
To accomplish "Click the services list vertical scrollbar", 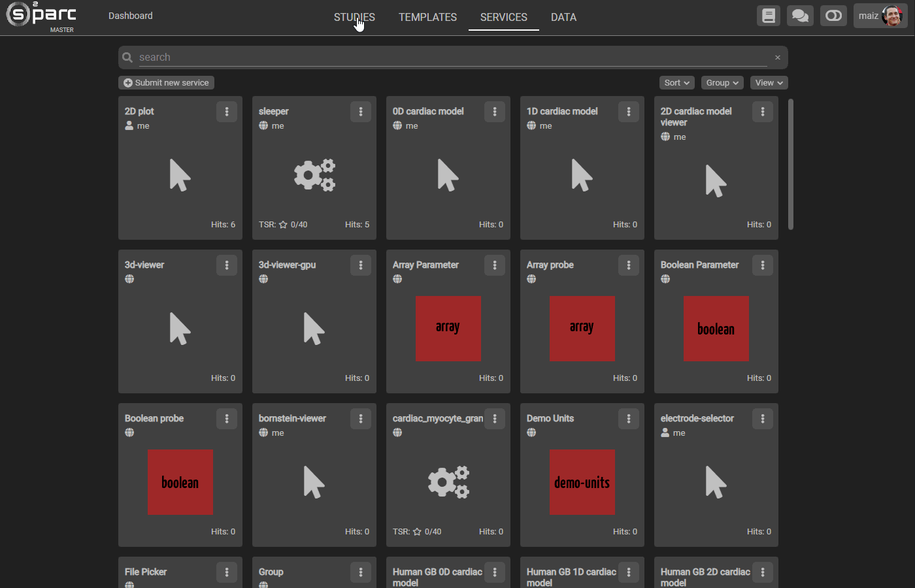I will pyautogui.click(x=791, y=164).
